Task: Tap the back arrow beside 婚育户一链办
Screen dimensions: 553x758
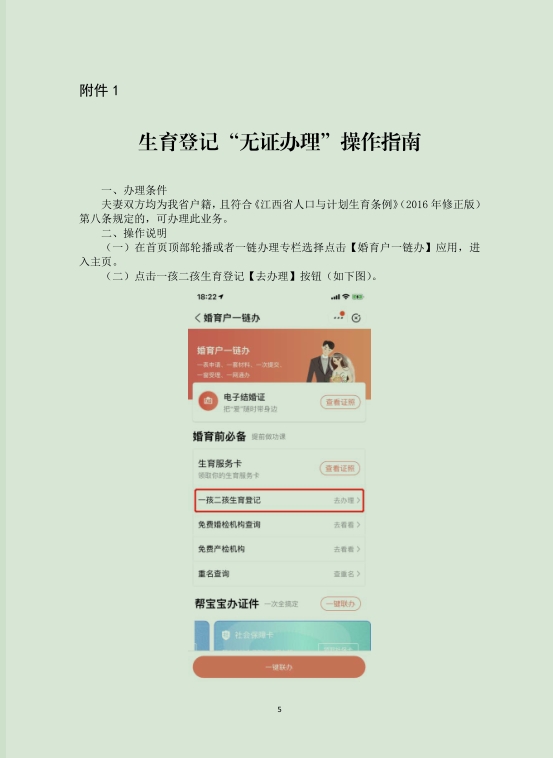Action: pyautogui.click(x=197, y=318)
